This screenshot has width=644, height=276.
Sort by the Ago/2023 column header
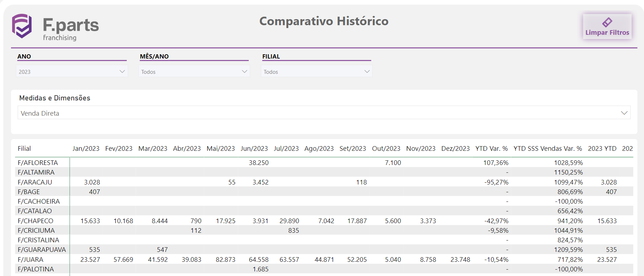point(319,148)
